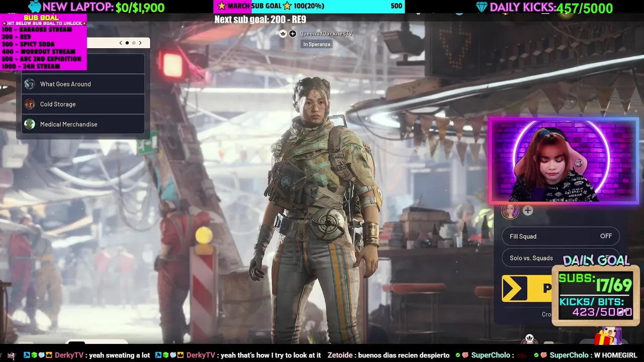The image size is (644, 362).
Task: Click the yellow Play button
Action: tap(527, 289)
